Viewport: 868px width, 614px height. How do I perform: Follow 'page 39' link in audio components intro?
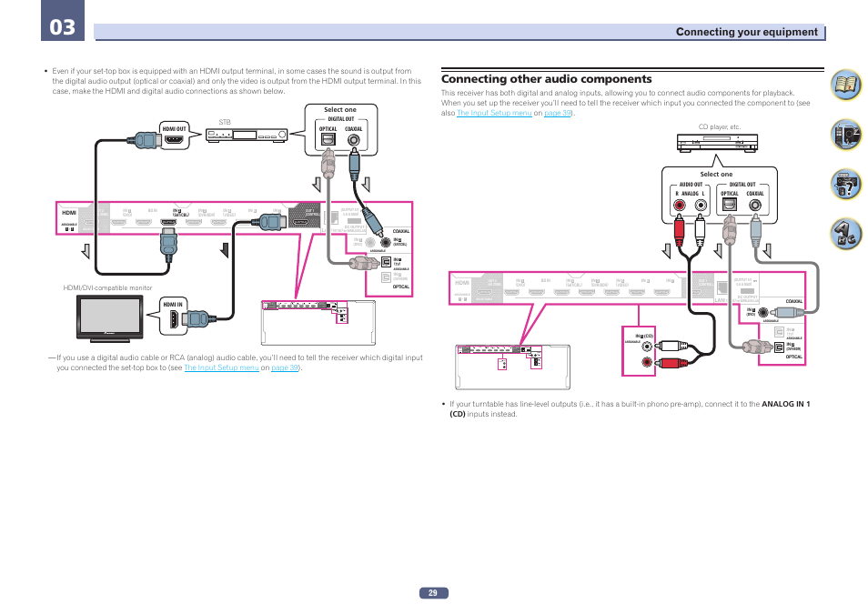(558, 113)
